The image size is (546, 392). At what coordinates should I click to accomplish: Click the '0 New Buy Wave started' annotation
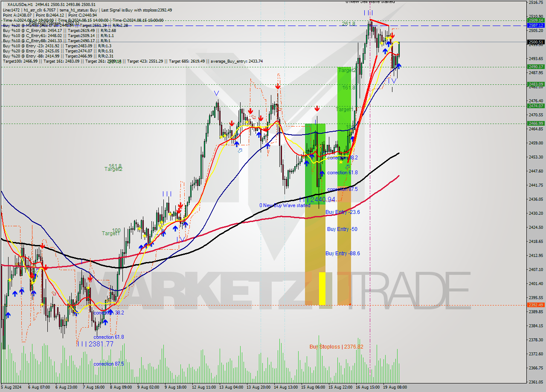coord(285,205)
